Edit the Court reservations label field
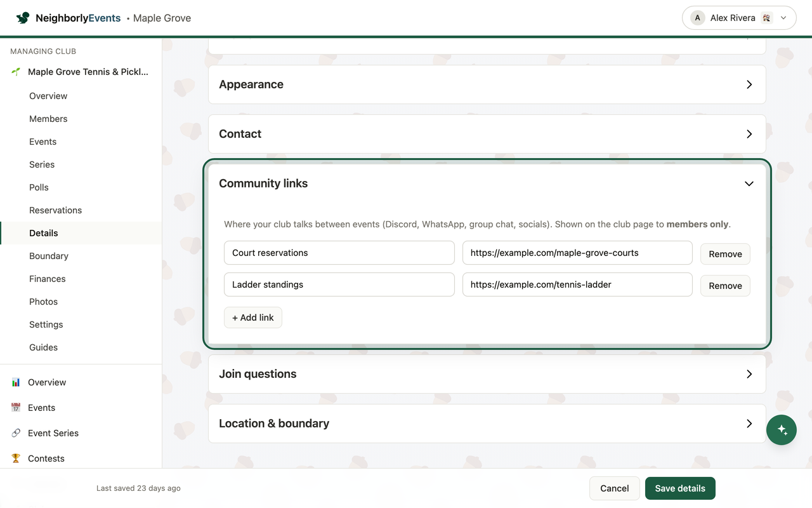812x508 pixels. (x=339, y=253)
